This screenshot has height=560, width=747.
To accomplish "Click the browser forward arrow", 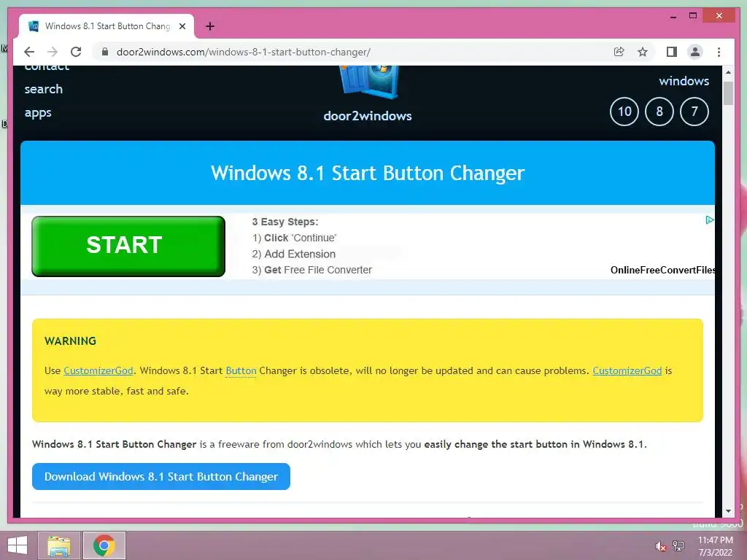I will tap(53, 52).
